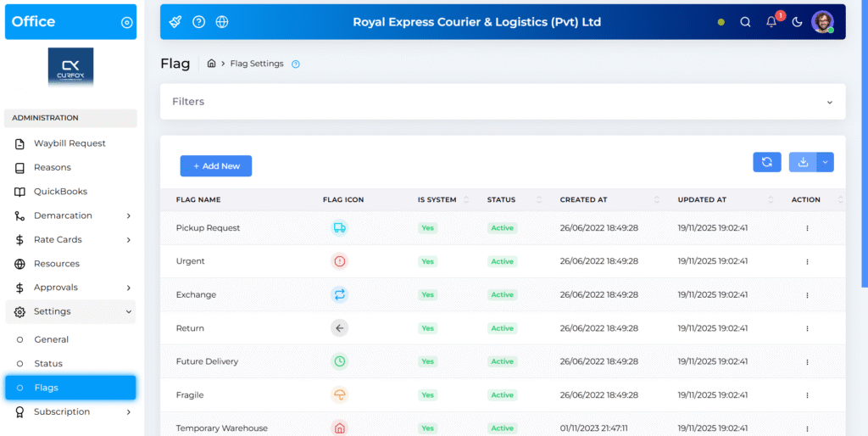Toggle dark mode moon icon
The width and height of the screenshot is (868, 436).
[797, 22]
